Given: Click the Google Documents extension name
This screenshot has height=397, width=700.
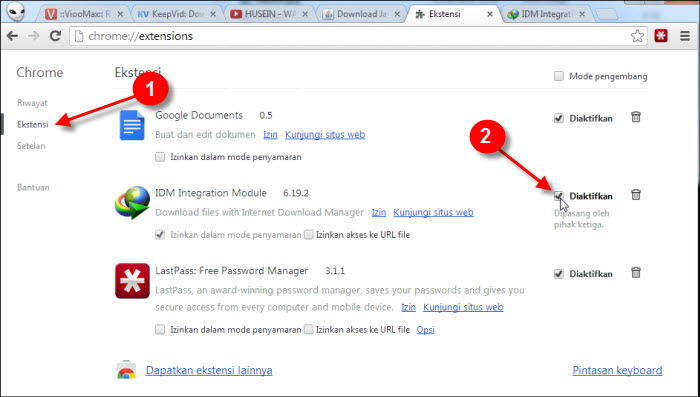Looking at the screenshot, I should [x=199, y=115].
